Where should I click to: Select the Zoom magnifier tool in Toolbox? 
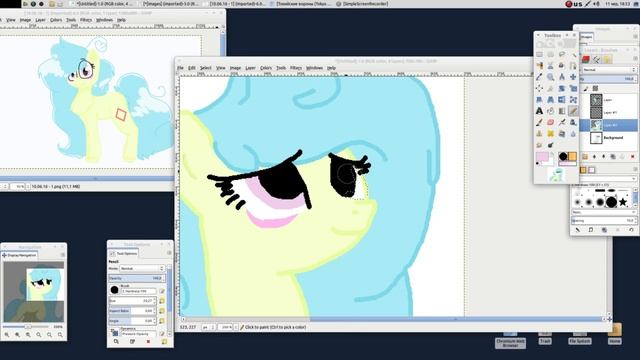551,77
